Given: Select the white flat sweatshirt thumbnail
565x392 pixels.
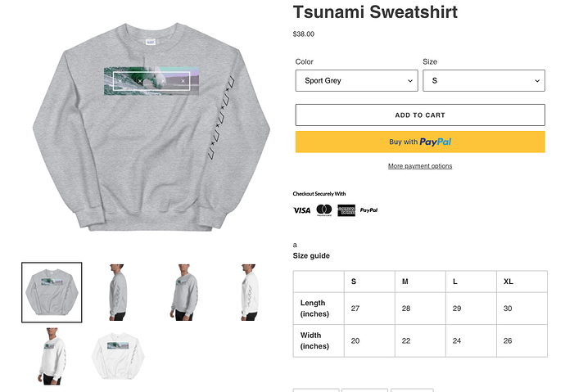Looking at the screenshot, I should tap(117, 356).
